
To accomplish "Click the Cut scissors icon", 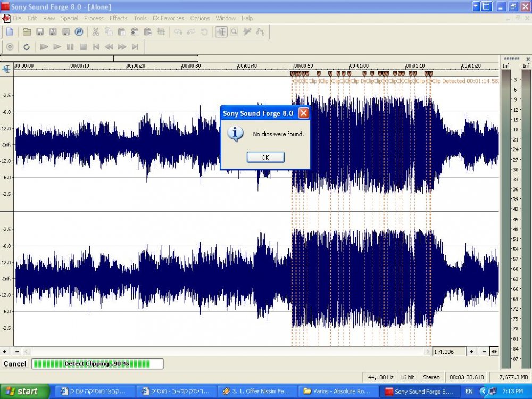I will pos(96,32).
